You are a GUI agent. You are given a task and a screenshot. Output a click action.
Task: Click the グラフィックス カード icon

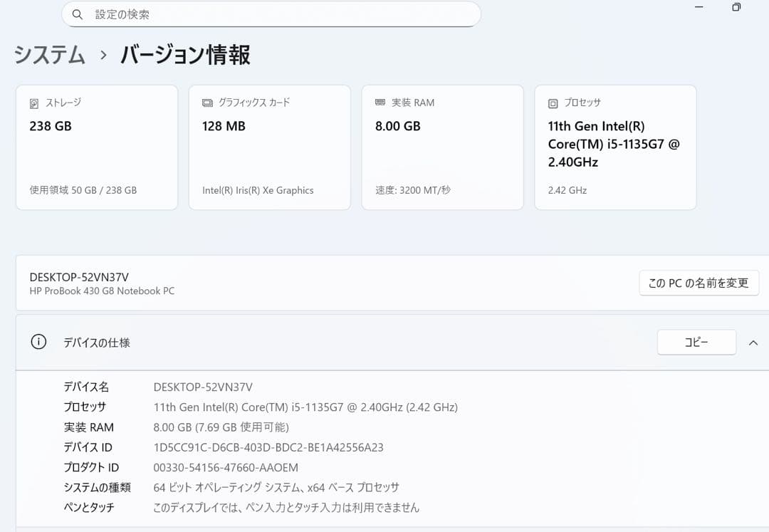coord(206,102)
